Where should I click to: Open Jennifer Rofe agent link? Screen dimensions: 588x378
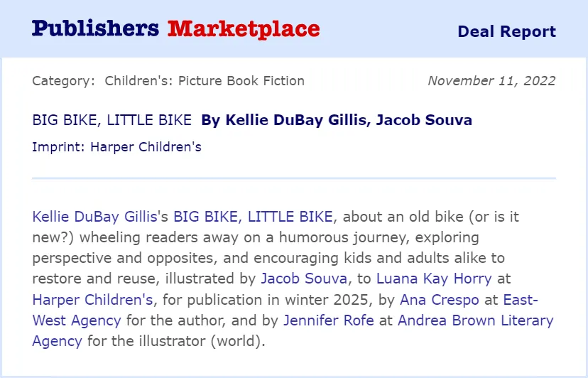click(329, 320)
